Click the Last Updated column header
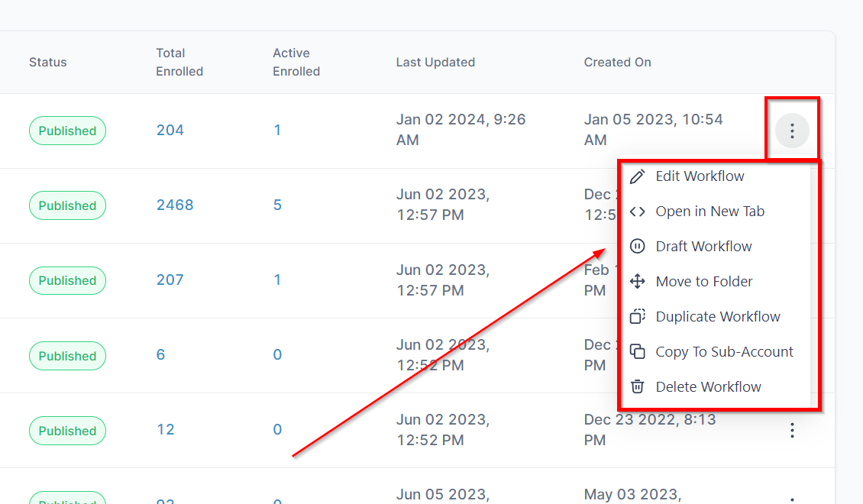 tap(435, 62)
